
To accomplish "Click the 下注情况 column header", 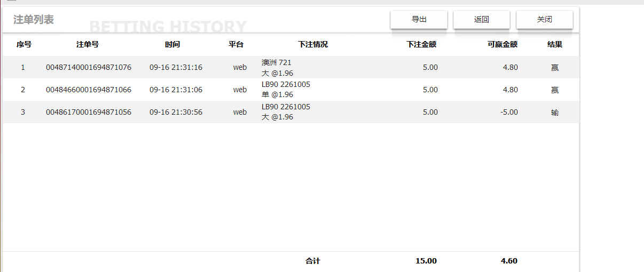I will coord(313,45).
